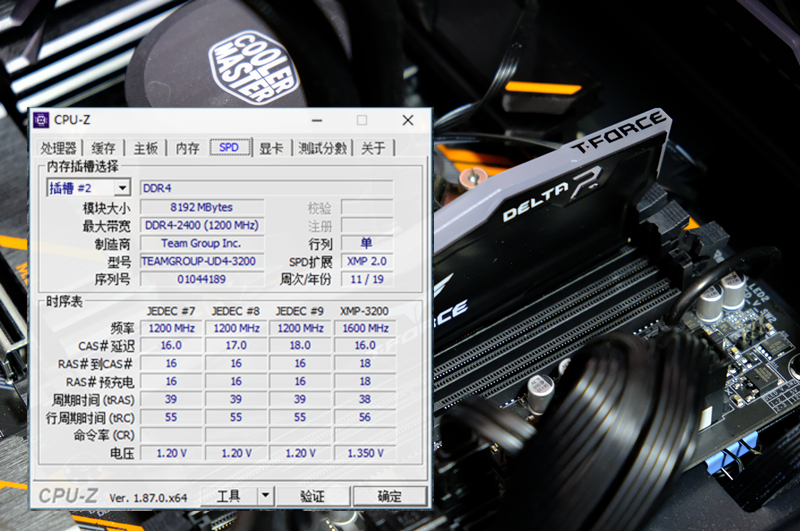800x531 pixels.
Task: Click the 1600 MHz XMP frequency cell
Action: 365,328
